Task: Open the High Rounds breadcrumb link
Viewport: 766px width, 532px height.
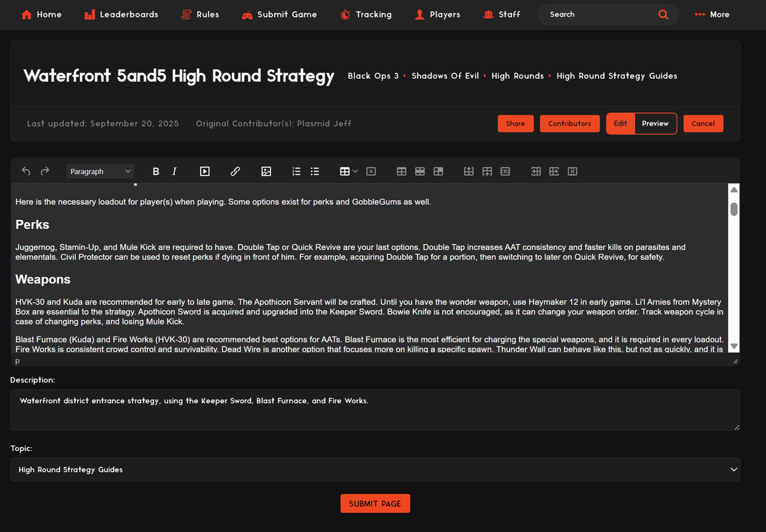Action: pos(517,76)
